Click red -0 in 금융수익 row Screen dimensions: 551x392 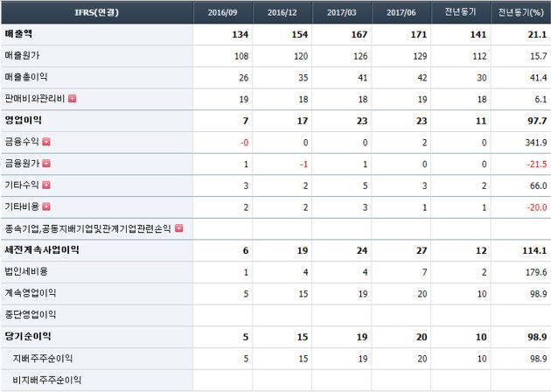click(244, 143)
